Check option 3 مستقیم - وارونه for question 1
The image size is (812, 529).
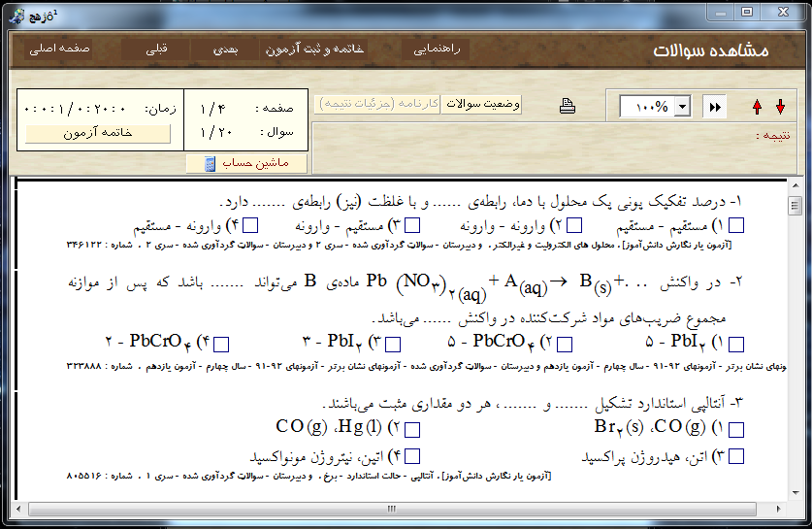pyautogui.click(x=412, y=225)
